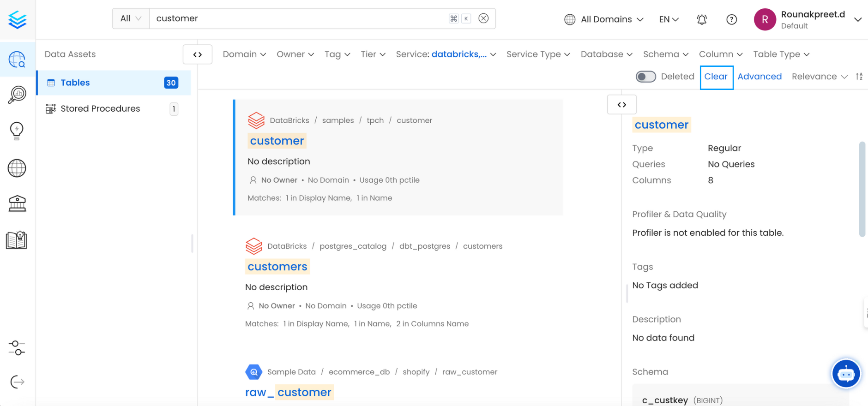Open Insights lightbulb icon in sidebar
This screenshot has height=406, width=868.
click(17, 131)
